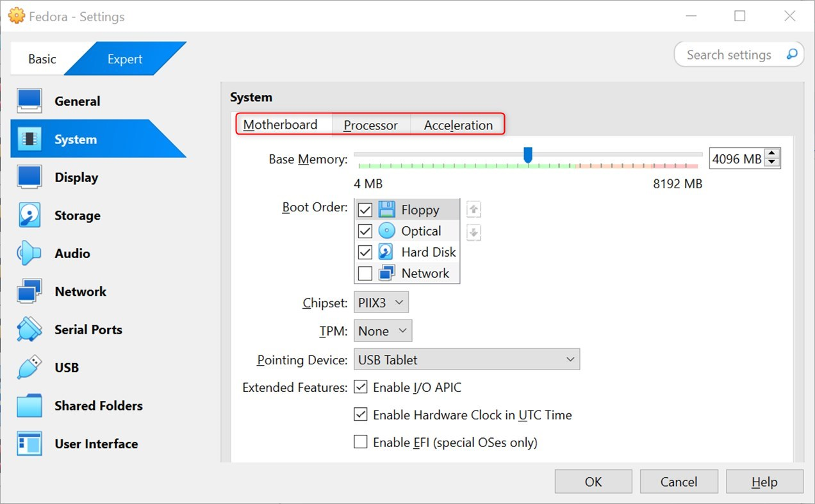This screenshot has height=504, width=815.
Task: Click the Display screen icon in sidebar
Action: (29, 177)
